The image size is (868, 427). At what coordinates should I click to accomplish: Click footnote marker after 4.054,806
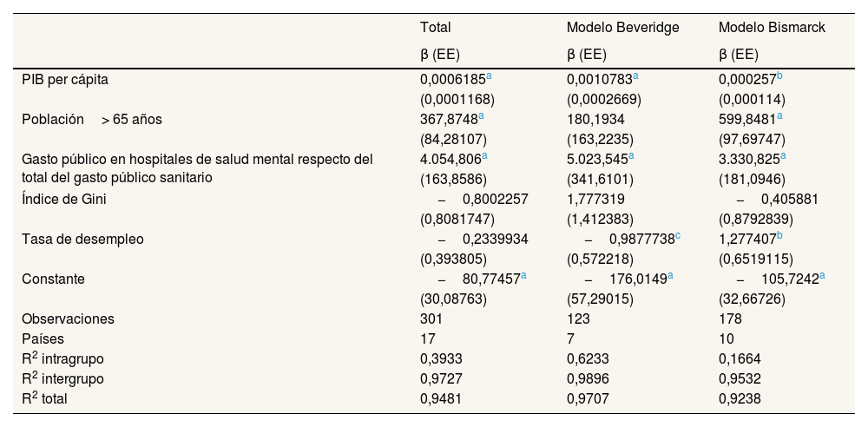[484, 155]
